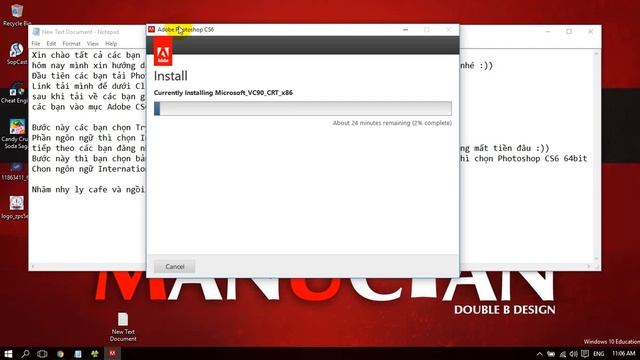
Task: Select New Text Document desktop icon
Action: pos(123,327)
